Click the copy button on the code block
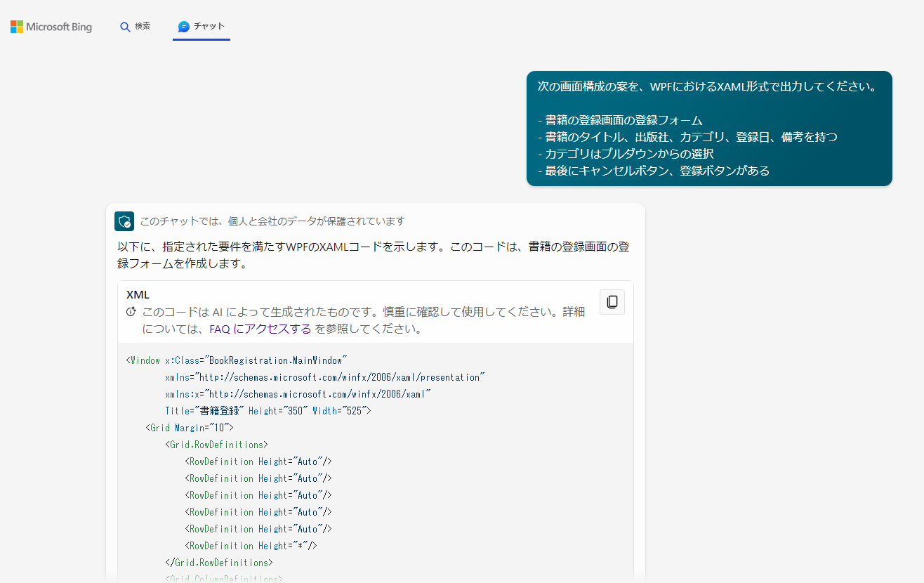The image size is (924, 583). click(612, 301)
